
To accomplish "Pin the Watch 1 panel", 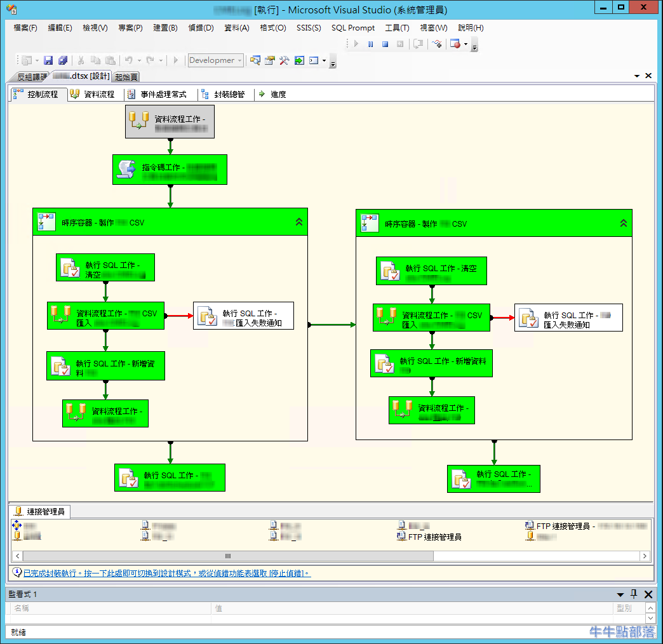I will click(x=634, y=594).
